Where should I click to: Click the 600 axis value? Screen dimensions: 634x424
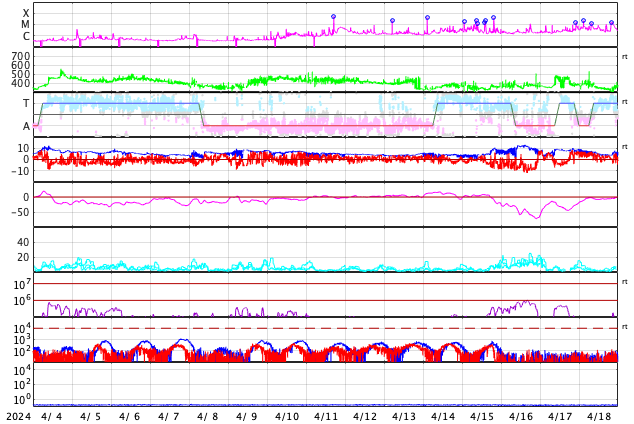21,65
